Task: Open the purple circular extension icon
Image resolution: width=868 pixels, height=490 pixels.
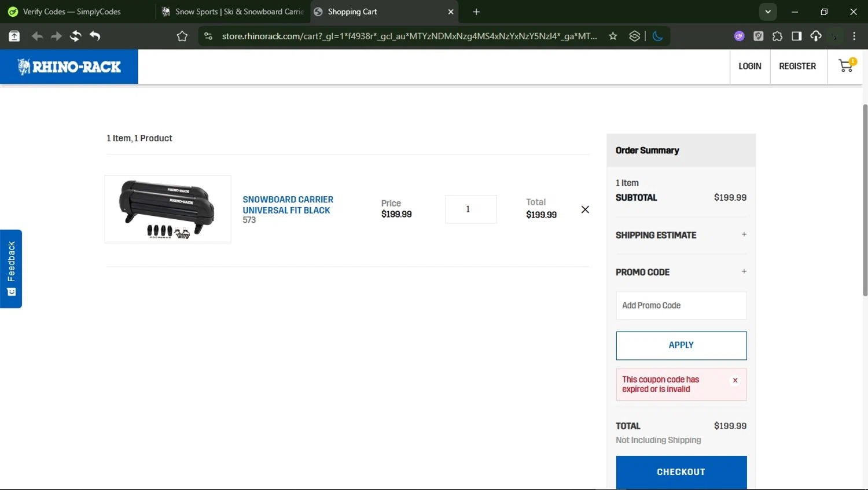Action: [739, 36]
